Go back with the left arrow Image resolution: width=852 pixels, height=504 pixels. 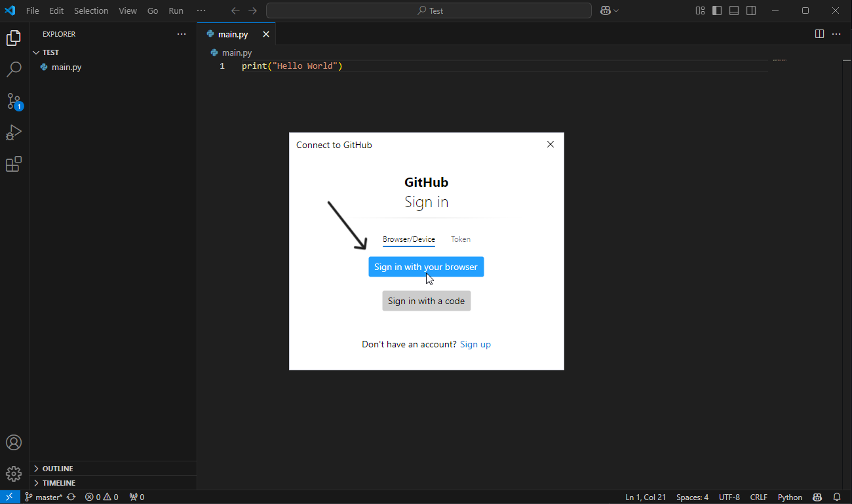pos(235,10)
